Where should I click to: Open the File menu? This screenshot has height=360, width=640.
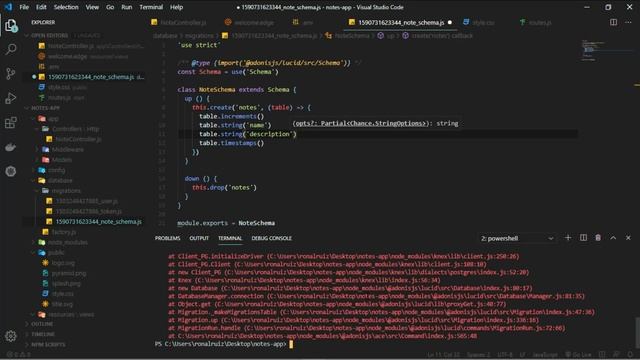(x=24, y=7)
